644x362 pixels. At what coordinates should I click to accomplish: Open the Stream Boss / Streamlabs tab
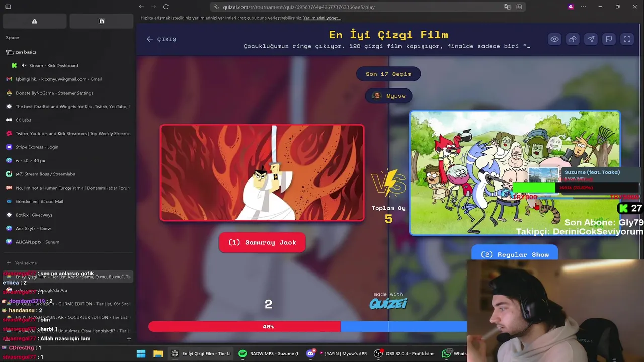tap(67, 174)
